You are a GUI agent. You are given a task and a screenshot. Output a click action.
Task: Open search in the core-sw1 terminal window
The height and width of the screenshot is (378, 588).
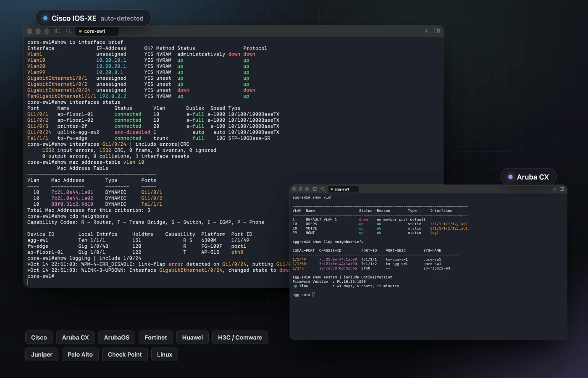68,31
